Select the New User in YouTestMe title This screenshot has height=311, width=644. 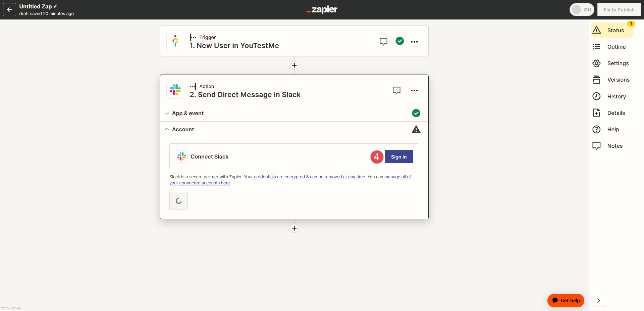[x=234, y=46]
